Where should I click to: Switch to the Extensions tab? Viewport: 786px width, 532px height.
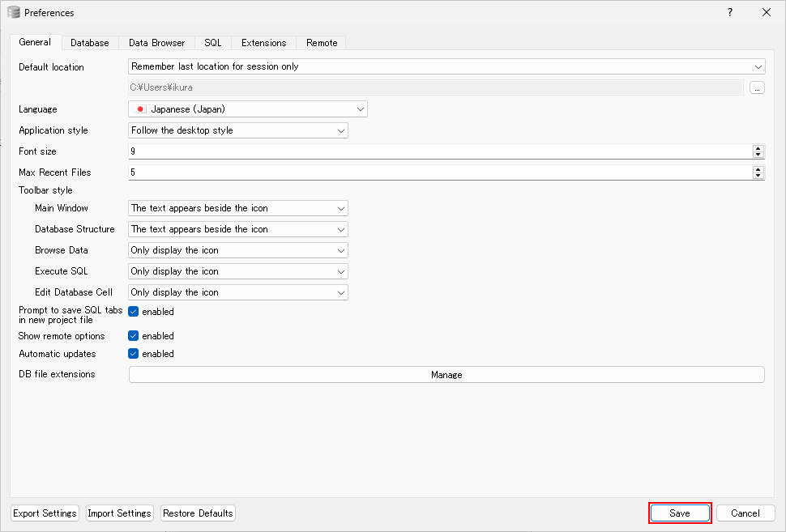pos(263,43)
